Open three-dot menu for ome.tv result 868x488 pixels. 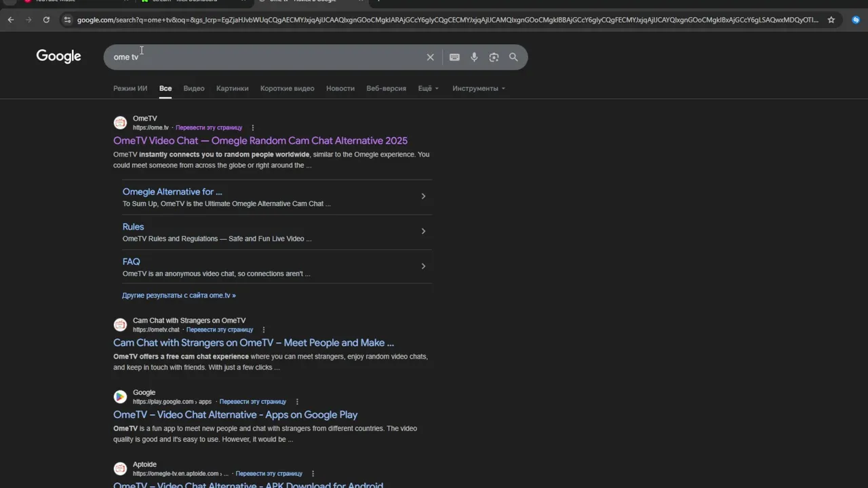point(253,127)
